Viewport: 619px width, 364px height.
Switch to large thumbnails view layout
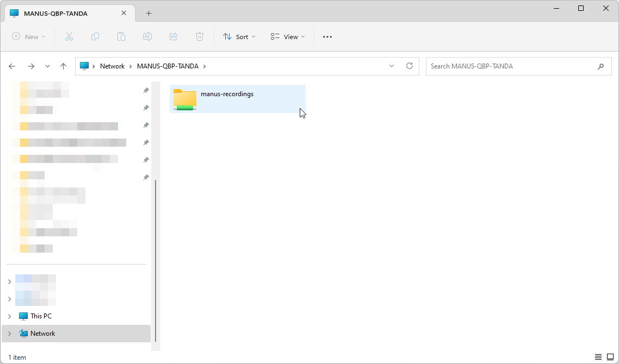(x=610, y=357)
